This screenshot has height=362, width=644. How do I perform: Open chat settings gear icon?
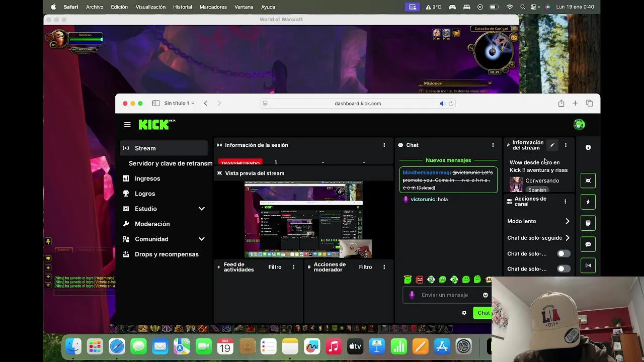coord(464,313)
